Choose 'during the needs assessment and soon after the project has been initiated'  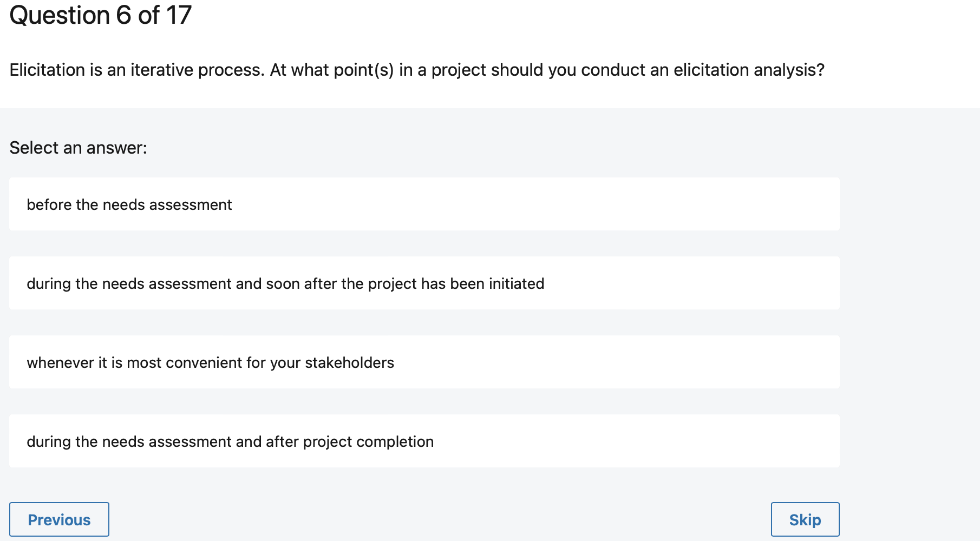click(424, 283)
